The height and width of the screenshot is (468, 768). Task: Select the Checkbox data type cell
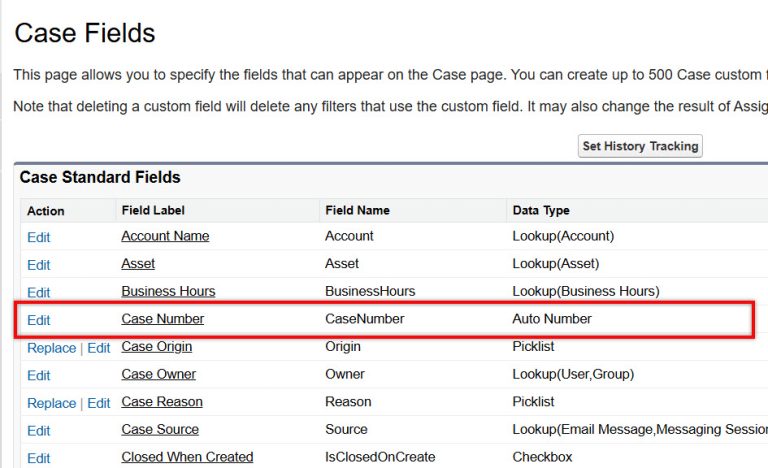pyautogui.click(x=542, y=457)
